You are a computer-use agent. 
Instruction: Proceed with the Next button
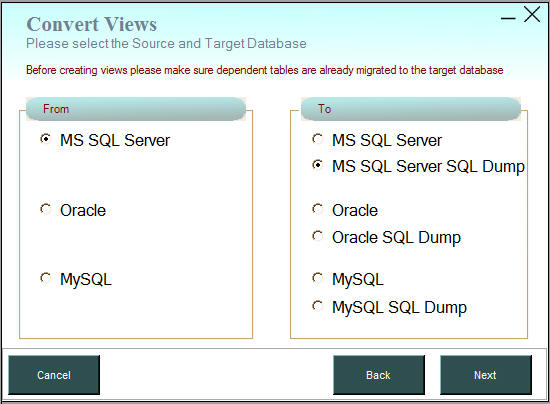(x=485, y=375)
